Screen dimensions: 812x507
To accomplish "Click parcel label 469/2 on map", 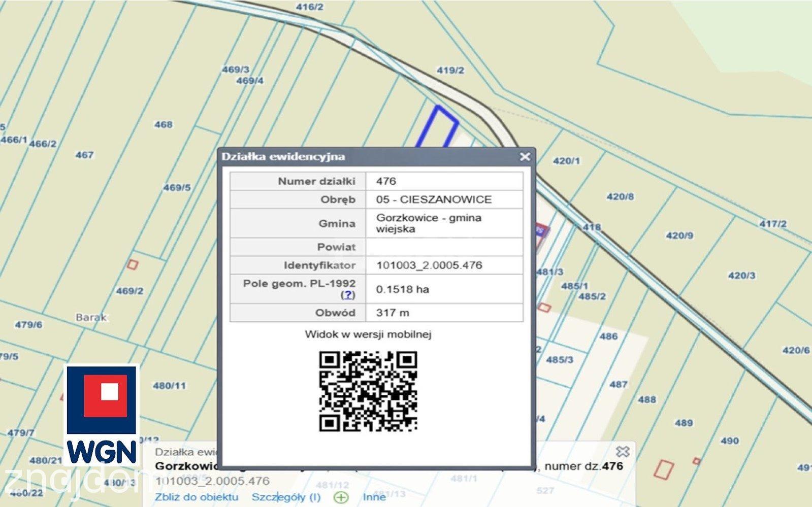I will 129,291.
